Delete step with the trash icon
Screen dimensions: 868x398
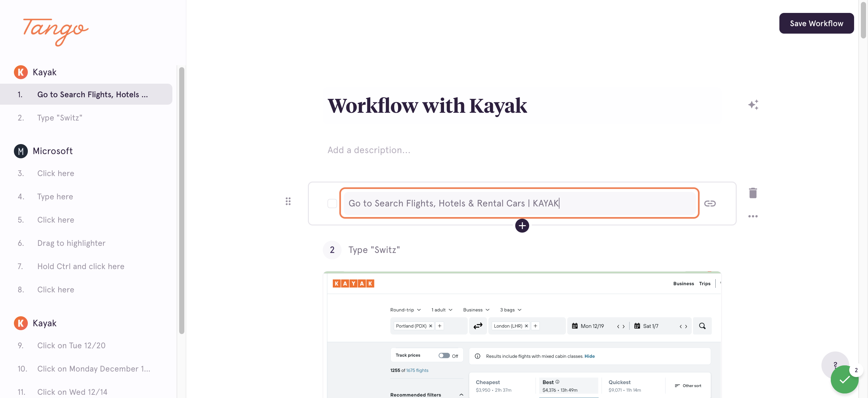click(753, 193)
